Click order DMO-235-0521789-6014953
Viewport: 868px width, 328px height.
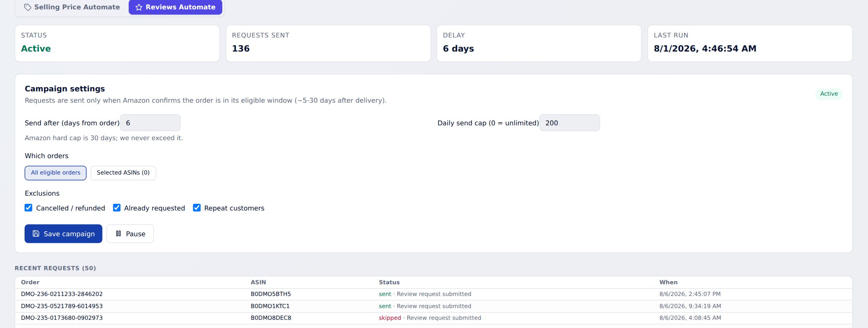62,306
